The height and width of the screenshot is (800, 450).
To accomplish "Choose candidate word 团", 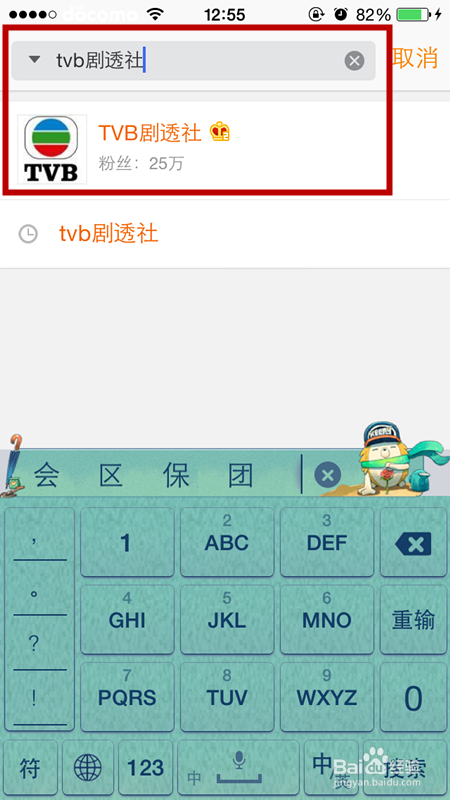I will pos(241,476).
